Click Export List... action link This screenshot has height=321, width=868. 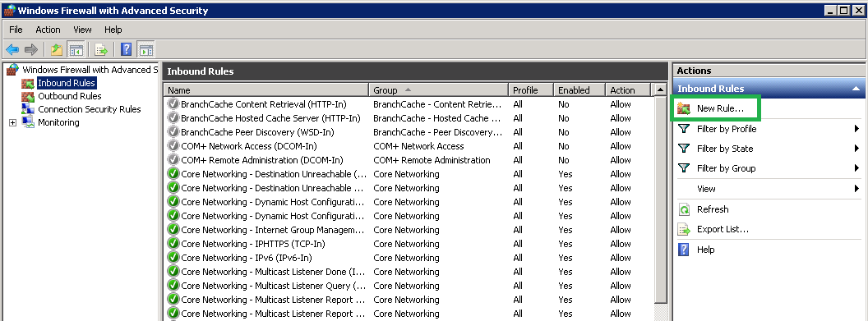click(x=723, y=229)
